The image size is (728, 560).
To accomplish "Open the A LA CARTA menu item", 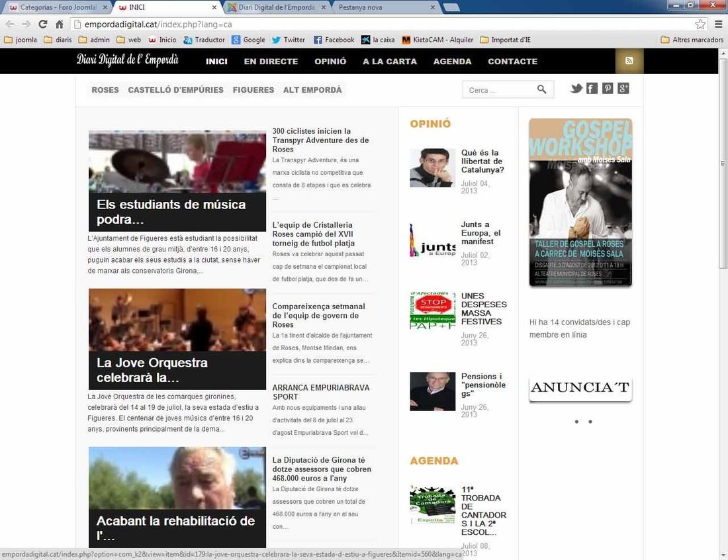I will (x=390, y=62).
